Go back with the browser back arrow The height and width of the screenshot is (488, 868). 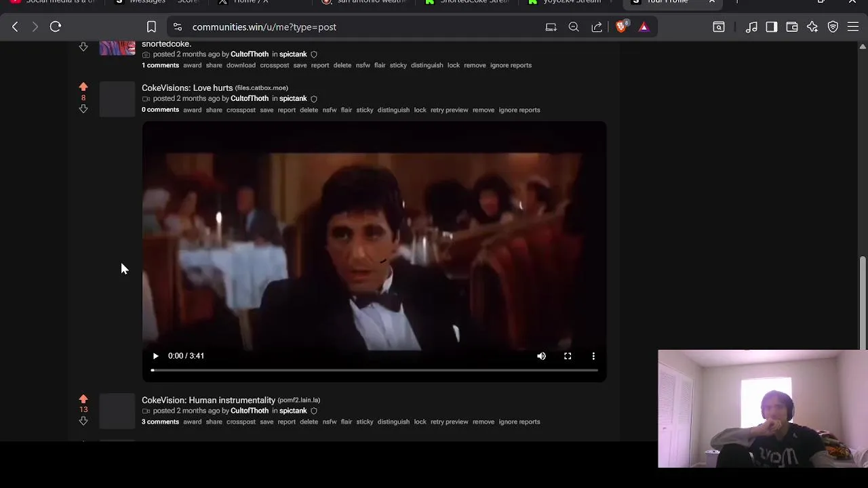coord(15,27)
